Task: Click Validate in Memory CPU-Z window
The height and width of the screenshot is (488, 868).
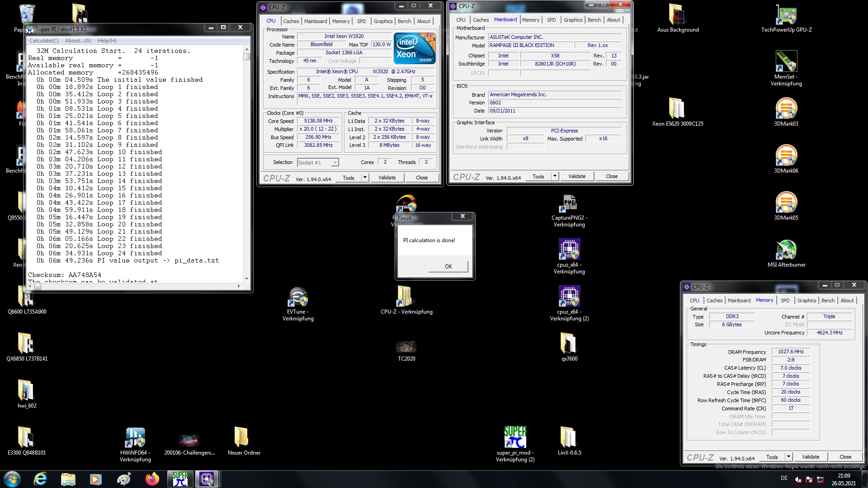Action: coord(811,457)
